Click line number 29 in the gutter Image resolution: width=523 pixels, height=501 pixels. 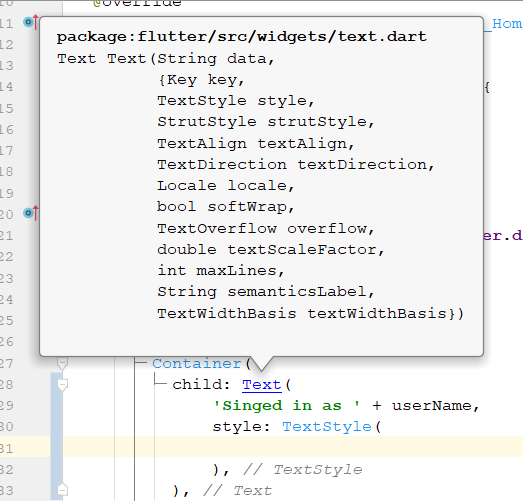click(x=6, y=406)
